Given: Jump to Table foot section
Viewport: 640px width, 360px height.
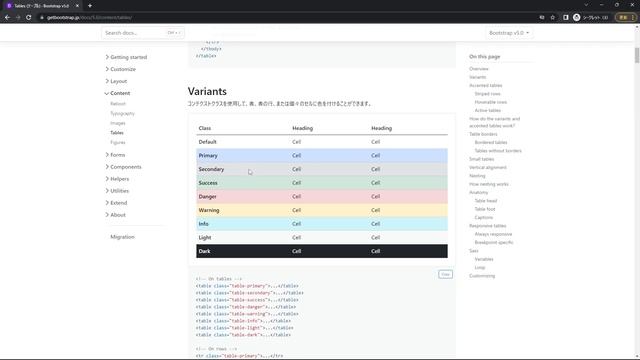Looking at the screenshot, I should [485, 209].
